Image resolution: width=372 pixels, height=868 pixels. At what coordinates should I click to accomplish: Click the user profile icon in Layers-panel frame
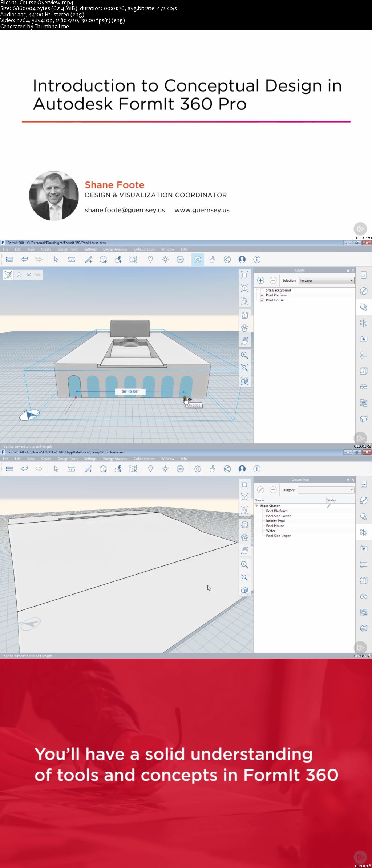(x=242, y=259)
